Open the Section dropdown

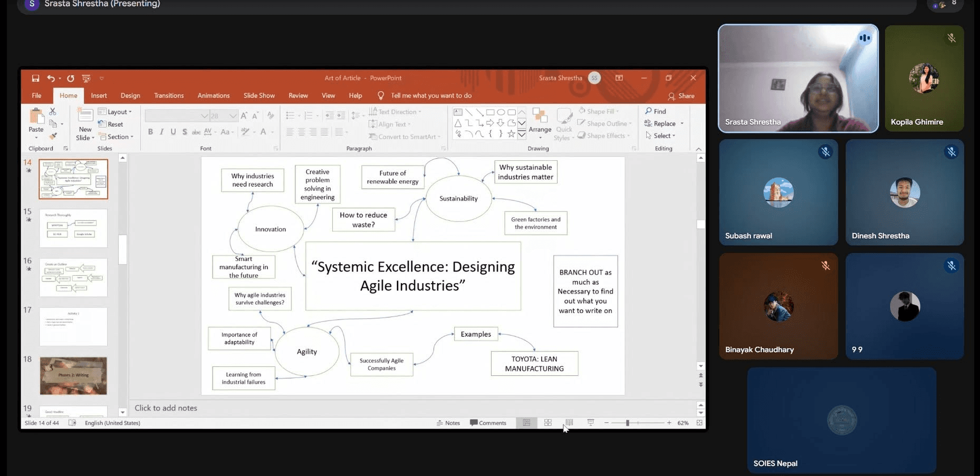116,137
